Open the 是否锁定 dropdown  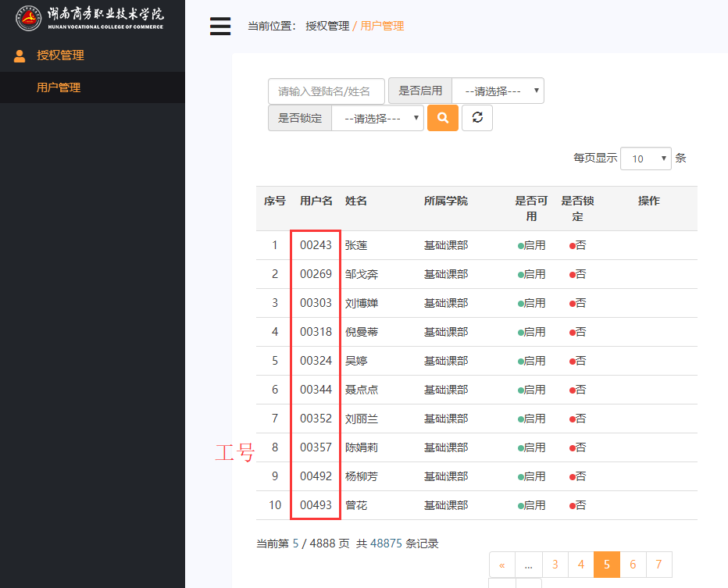(x=377, y=118)
